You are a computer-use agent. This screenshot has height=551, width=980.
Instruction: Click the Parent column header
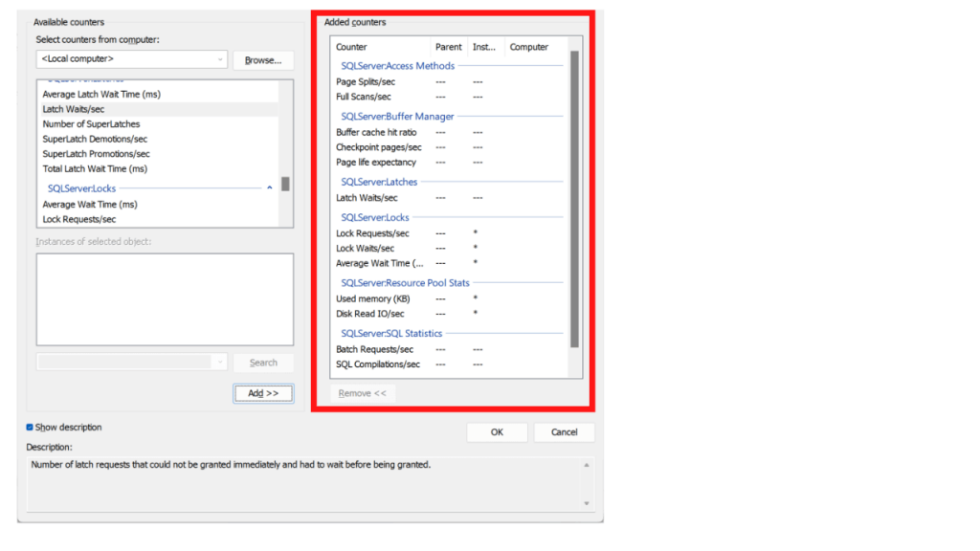click(449, 47)
